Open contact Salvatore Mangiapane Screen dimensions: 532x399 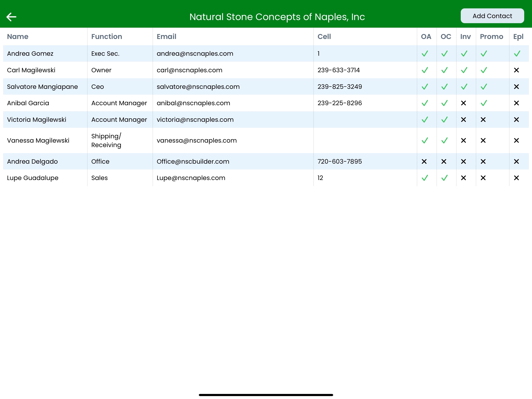coord(42,87)
